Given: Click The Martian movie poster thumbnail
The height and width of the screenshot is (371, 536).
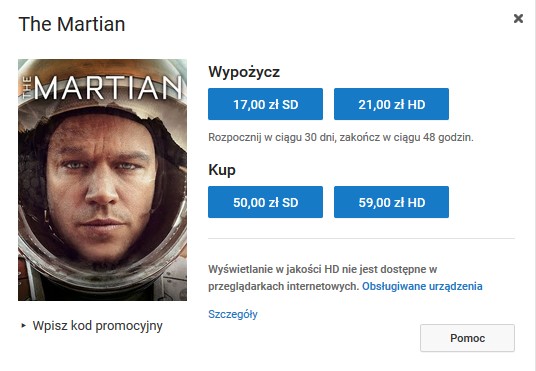Looking at the screenshot, I should click(103, 180).
